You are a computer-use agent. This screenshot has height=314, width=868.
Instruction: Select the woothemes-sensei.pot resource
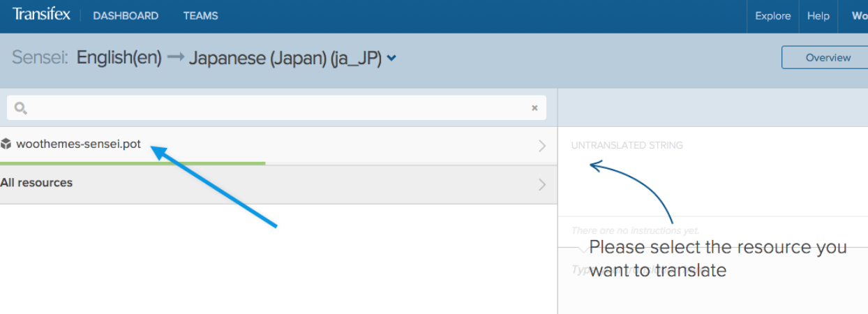point(278,145)
